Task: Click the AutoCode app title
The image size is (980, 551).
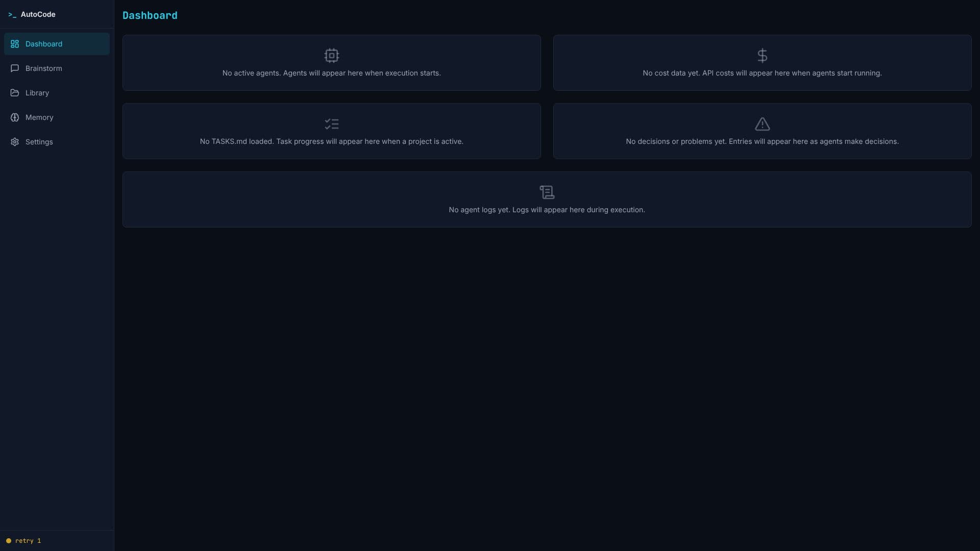Action: click(x=38, y=14)
